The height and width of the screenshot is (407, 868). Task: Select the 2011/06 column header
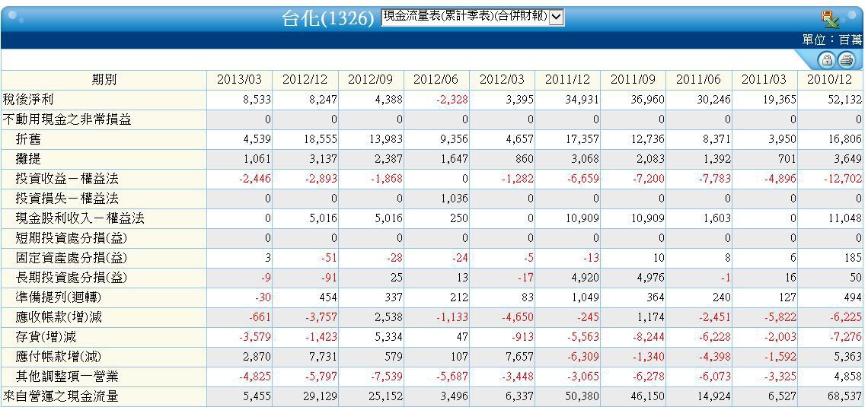[699, 80]
